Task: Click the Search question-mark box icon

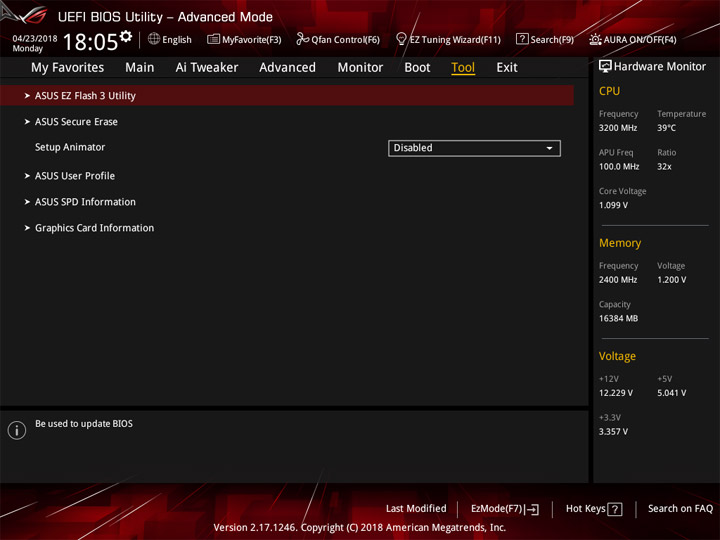Action: click(x=522, y=39)
